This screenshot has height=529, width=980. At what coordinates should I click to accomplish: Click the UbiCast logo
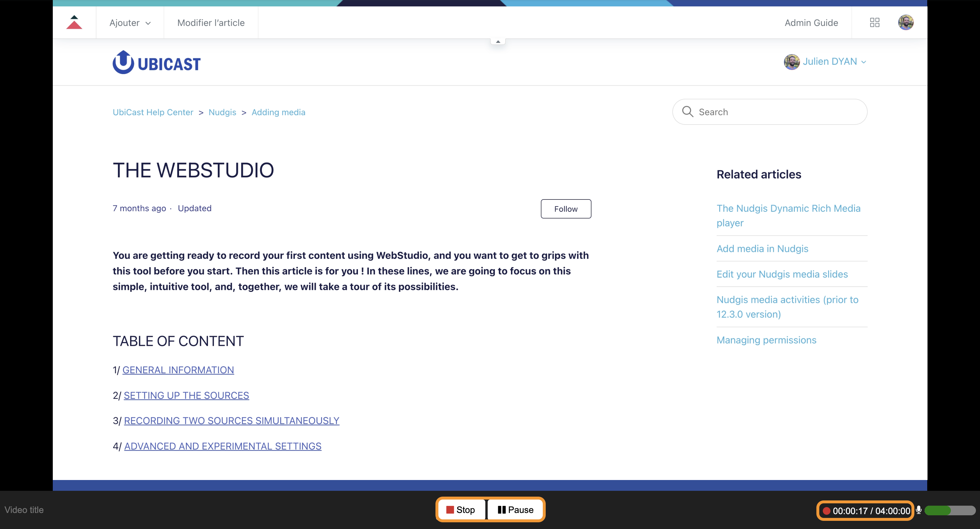click(156, 62)
